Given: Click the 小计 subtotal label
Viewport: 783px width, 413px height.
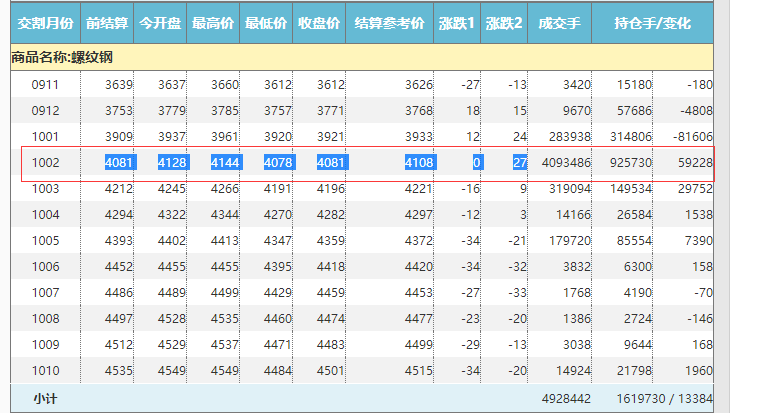Looking at the screenshot, I should 45,399.
